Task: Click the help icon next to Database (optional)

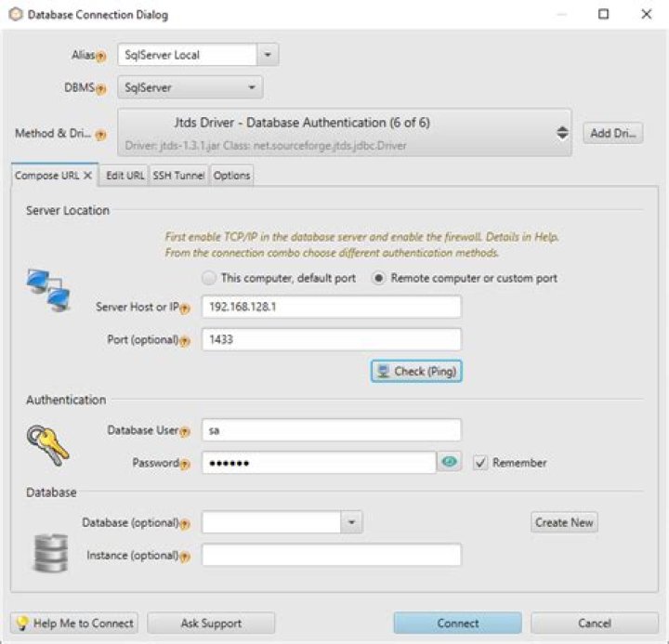Action: tap(185, 523)
